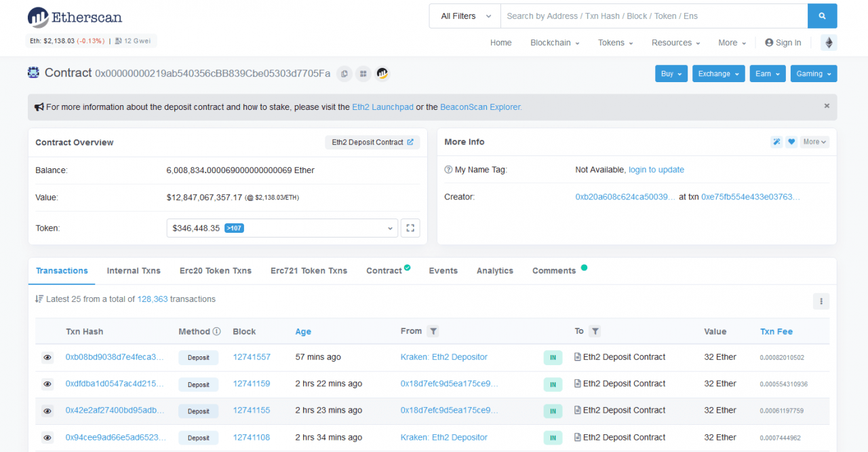The image size is (868, 452).
Task: Open the All Filters dropdown
Action: (x=464, y=16)
